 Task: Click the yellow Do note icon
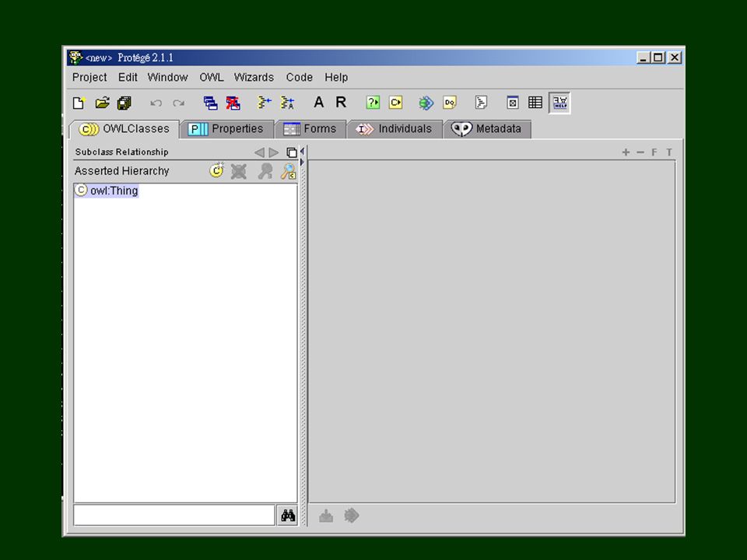(x=450, y=103)
